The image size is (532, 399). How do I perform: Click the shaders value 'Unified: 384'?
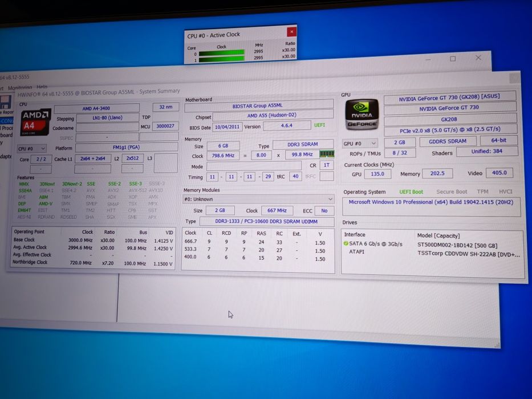487,151
